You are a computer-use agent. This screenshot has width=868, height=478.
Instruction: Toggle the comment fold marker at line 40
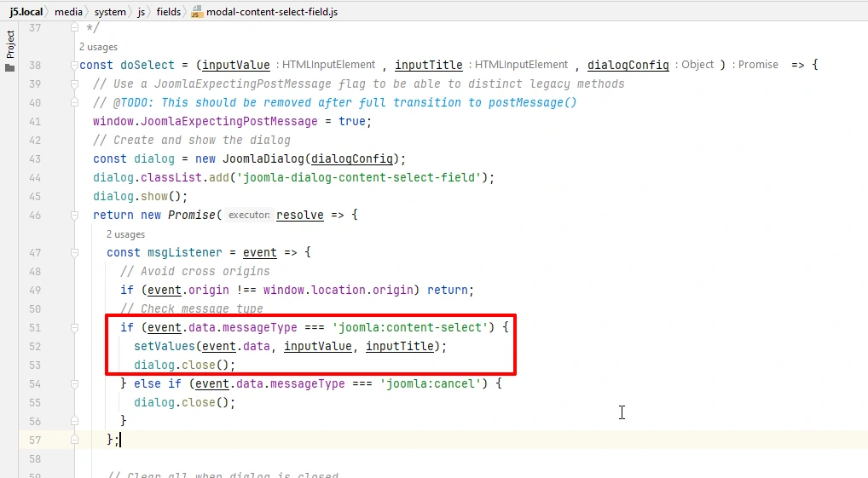coord(74,103)
